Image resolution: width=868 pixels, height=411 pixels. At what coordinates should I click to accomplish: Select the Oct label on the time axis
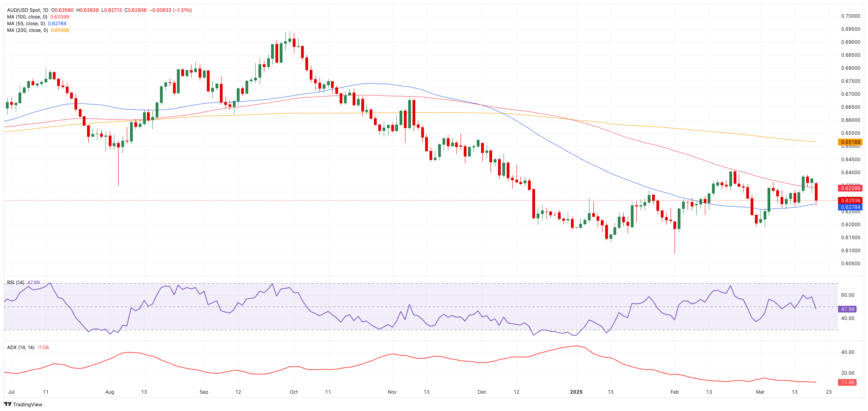point(294,392)
